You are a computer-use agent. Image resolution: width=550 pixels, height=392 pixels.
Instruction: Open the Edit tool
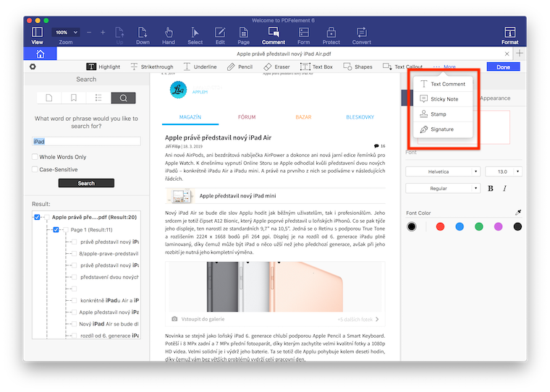pos(220,35)
